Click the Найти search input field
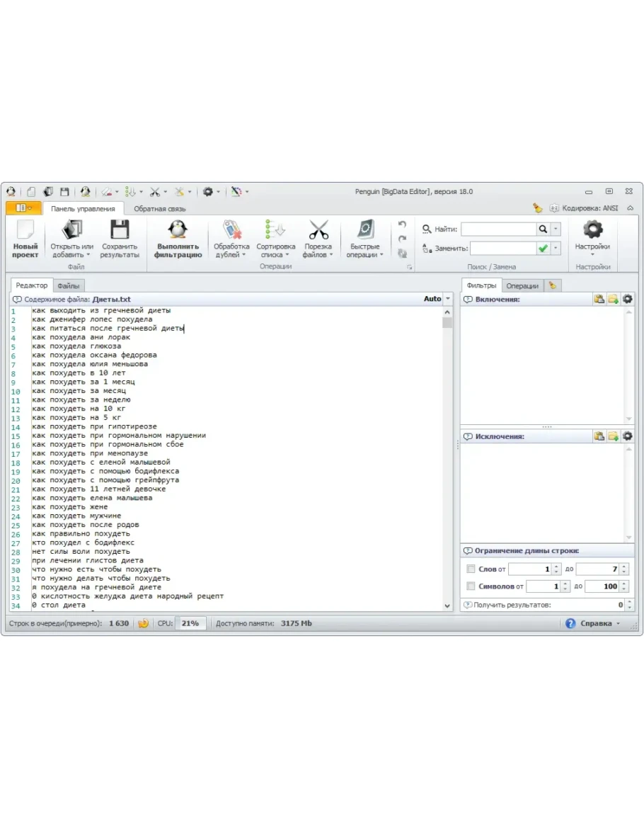This screenshot has height=818, width=644. tap(498, 229)
